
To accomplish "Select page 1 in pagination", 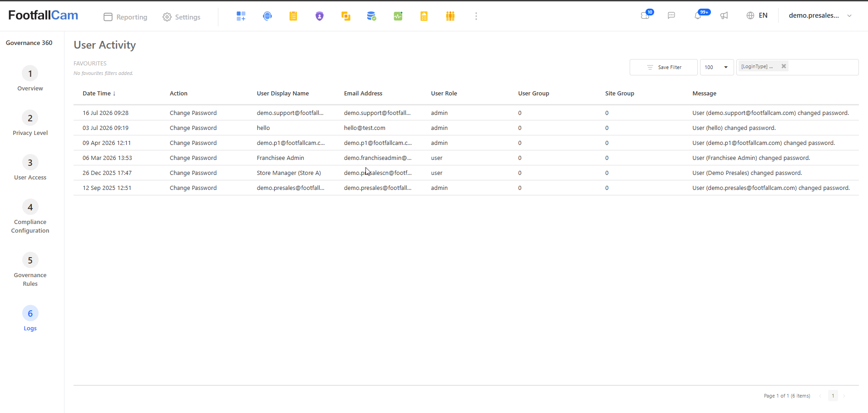I will 833,396.
